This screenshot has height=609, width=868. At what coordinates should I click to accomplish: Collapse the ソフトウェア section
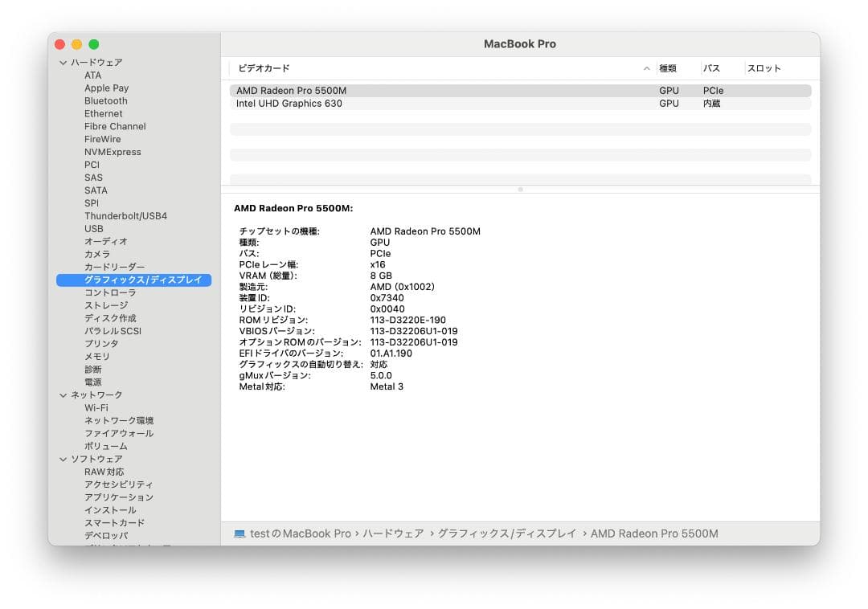tap(63, 459)
